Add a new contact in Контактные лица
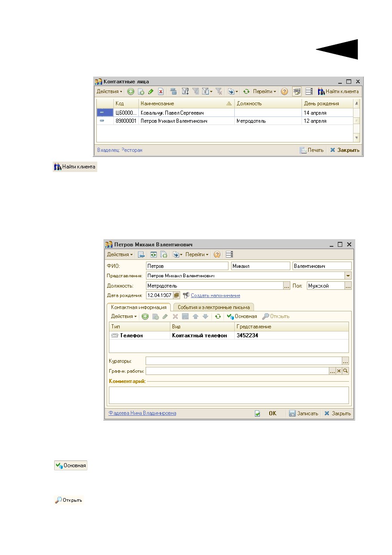The height and width of the screenshot is (555, 392). point(130,91)
